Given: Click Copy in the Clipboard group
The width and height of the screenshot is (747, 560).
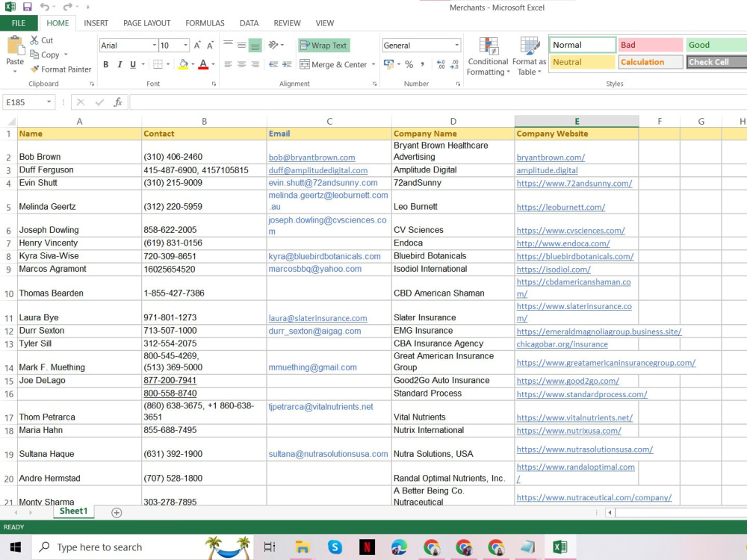Looking at the screenshot, I should (x=46, y=55).
